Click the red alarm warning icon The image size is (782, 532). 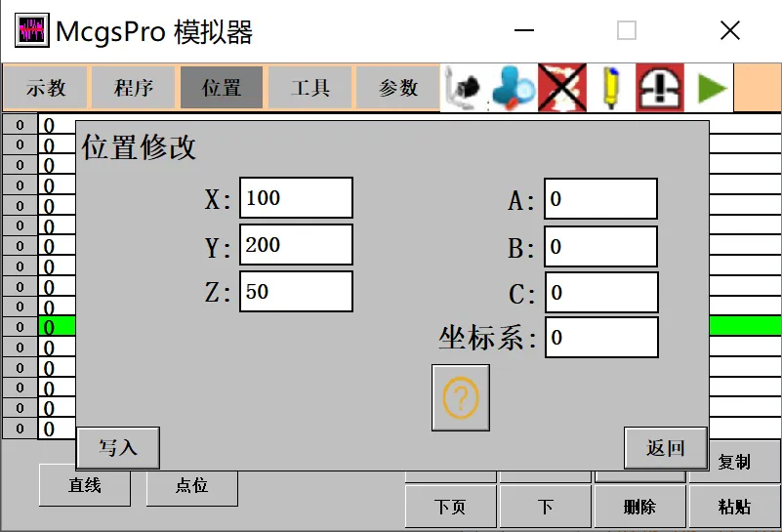click(x=660, y=87)
